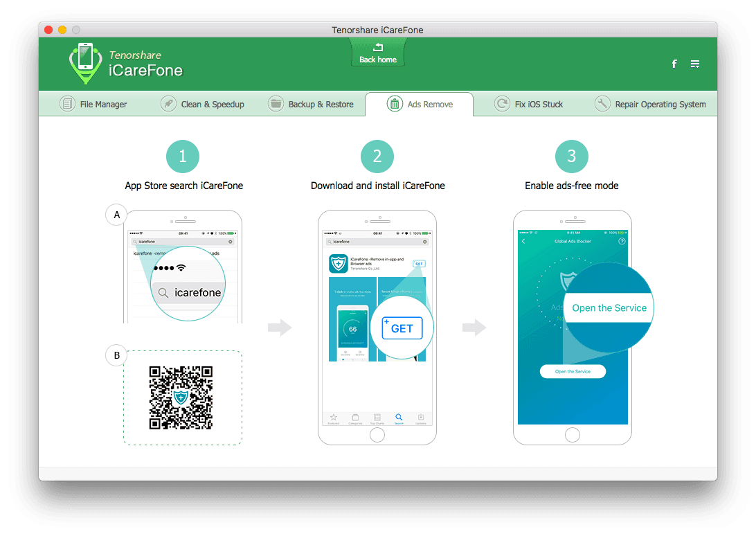756x536 pixels.
Task: Click the Backup & Restore folder icon
Action: click(276, 104)
